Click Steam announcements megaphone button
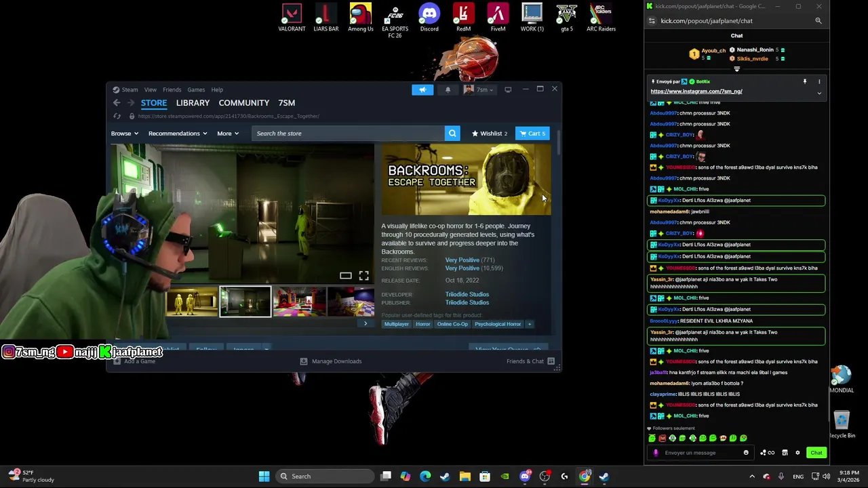The width and height of the screenshot is (868, 488). click(422, 89)
